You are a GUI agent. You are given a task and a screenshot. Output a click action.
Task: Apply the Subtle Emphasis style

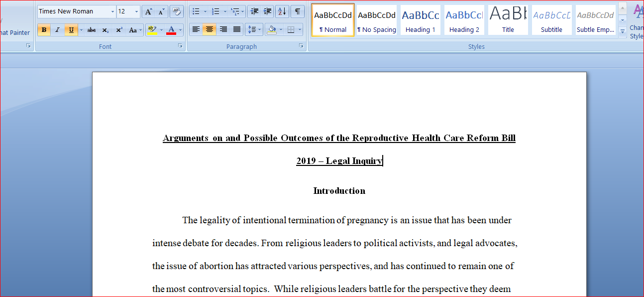tap(595, 20)
